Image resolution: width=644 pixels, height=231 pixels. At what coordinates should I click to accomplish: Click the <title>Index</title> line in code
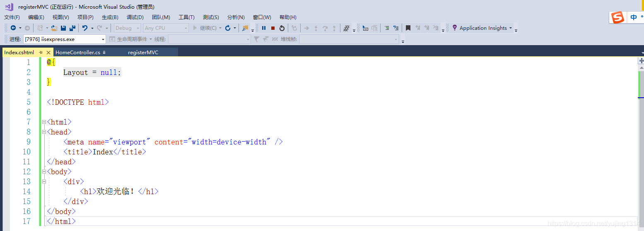tap(105, 152)
